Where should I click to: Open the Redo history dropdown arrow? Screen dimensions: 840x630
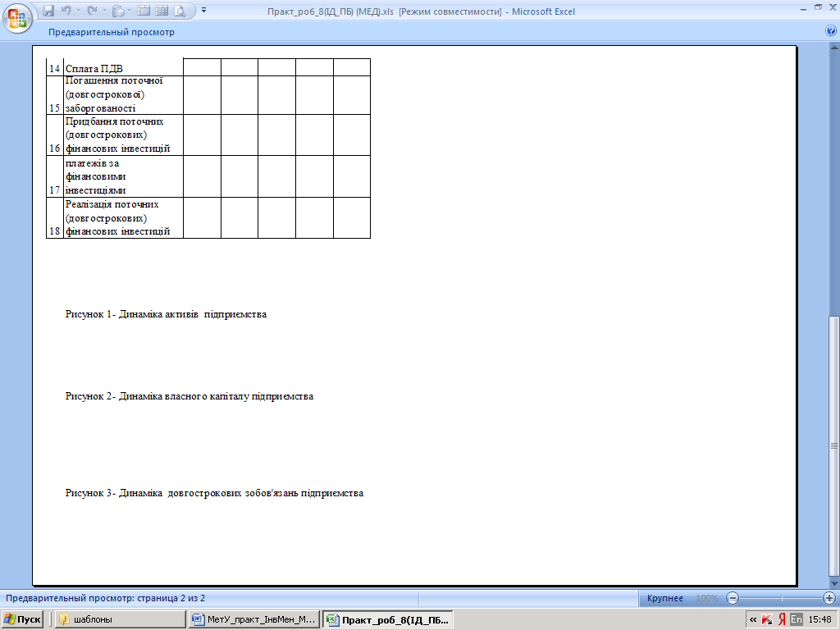click(x=104, y=11)
